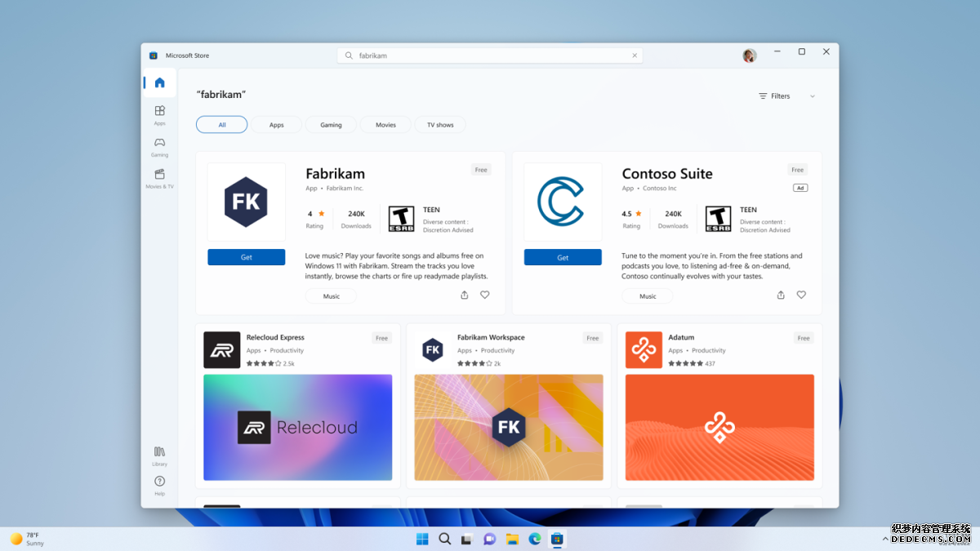The image size is (980, 551).
Task: Expand the Filters dropdown
Action: (x=787, y=96)
